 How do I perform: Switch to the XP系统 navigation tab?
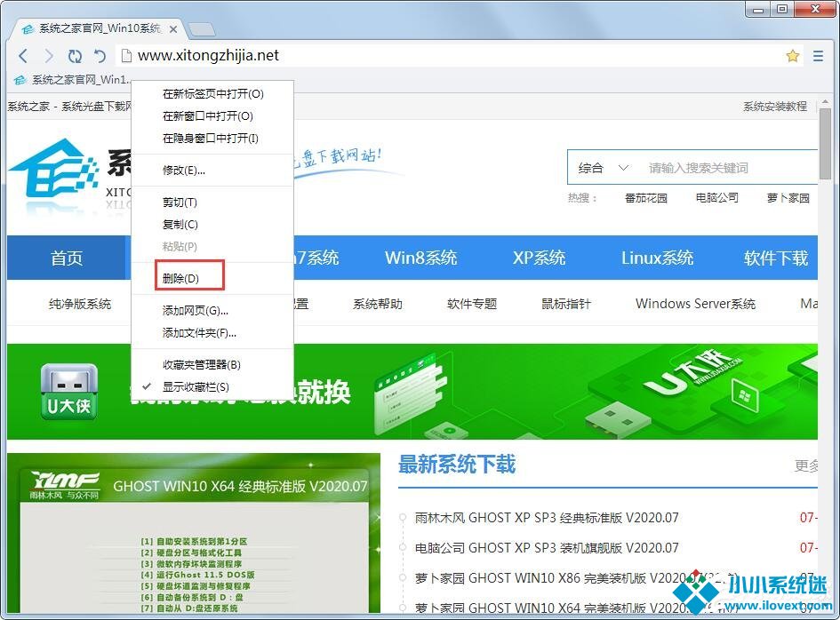pos(539,258)
